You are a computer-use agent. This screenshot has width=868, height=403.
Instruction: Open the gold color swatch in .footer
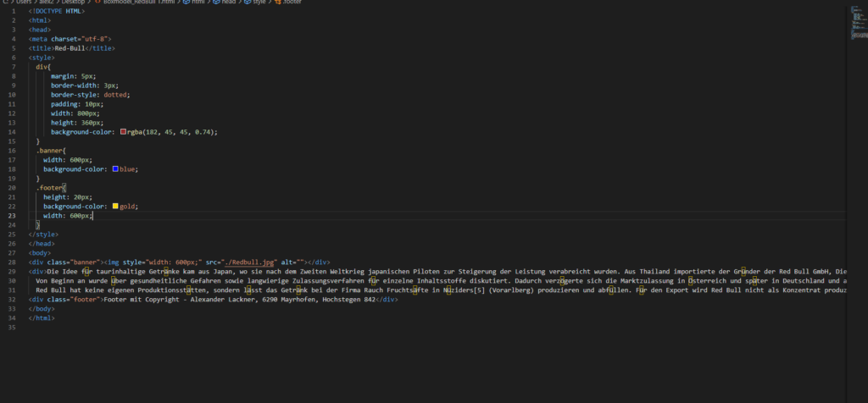(116, 206)
